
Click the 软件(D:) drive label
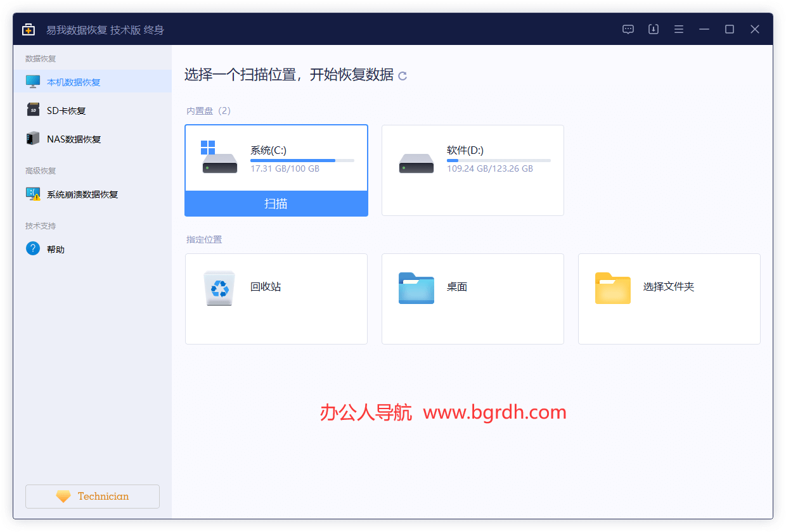[465, 150]
